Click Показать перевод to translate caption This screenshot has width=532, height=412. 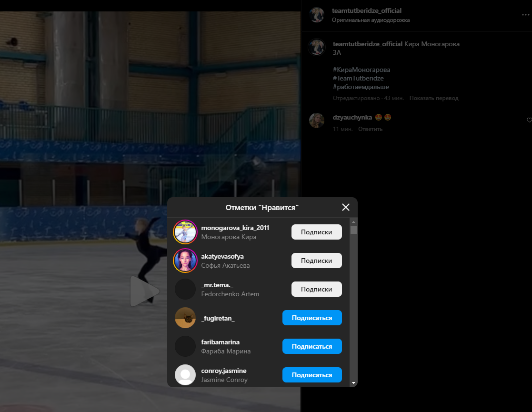tap(433, 98)
